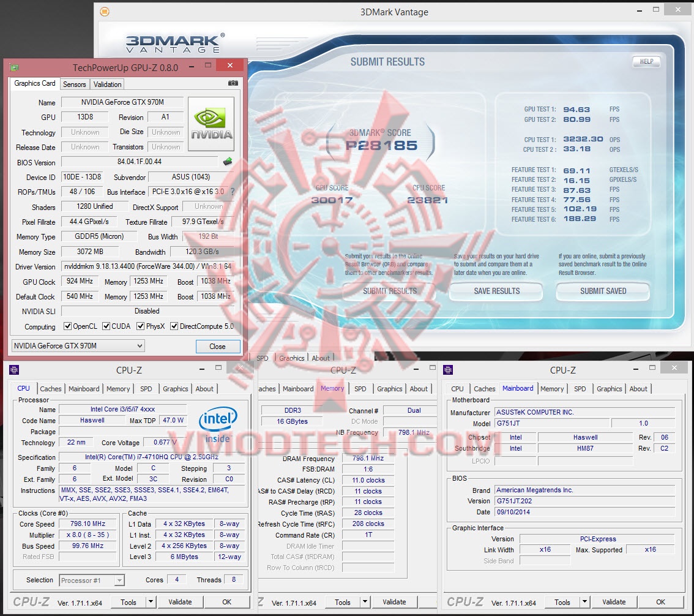The width and height of the screenshot is (694, 616).
Task: Click the SAVE RESULTS button
Action: tap(496, 291)
